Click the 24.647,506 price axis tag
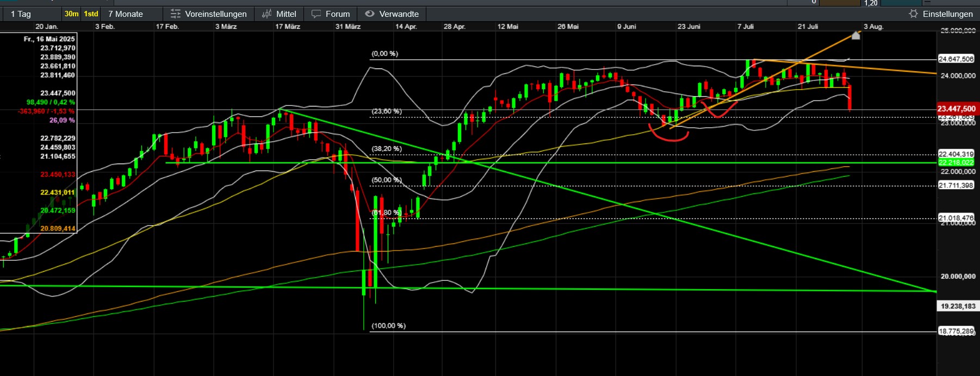Viewport: 980px width, 376px height. point(956,59)
